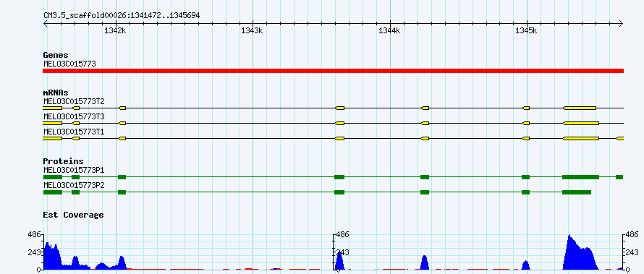Click the Proteins track heading
The height and width of the screenshot is (274, 644).
[63, 162]
